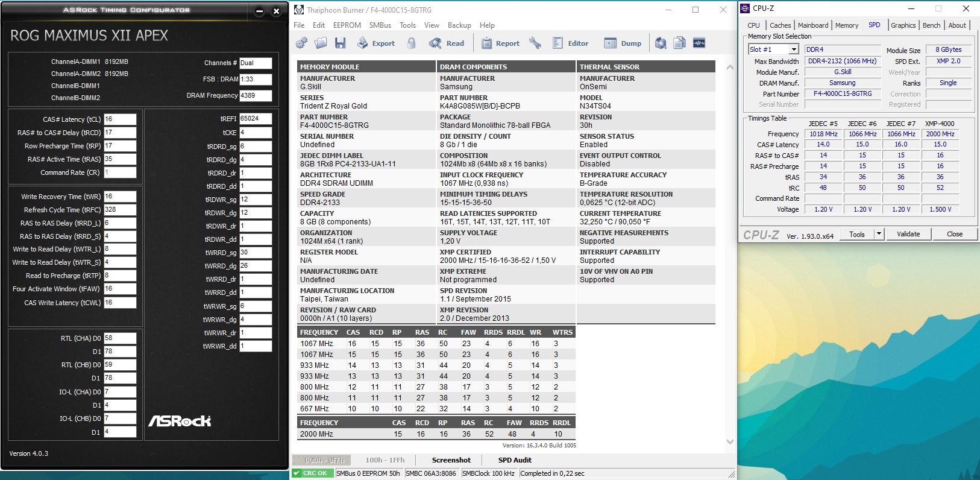Switch to the Caches tab in CPU-Z
980x480 pixels.
pyautogui.click(x=780, y=25)
